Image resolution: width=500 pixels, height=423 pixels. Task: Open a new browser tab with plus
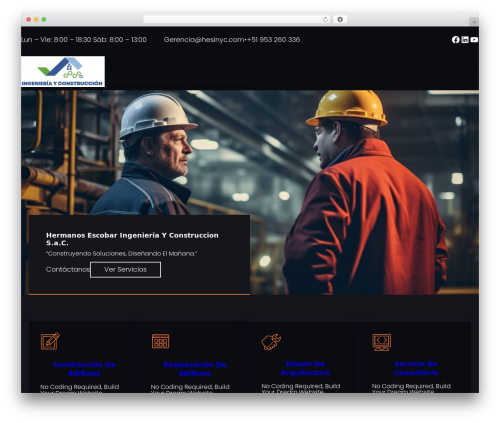[474, 22]
